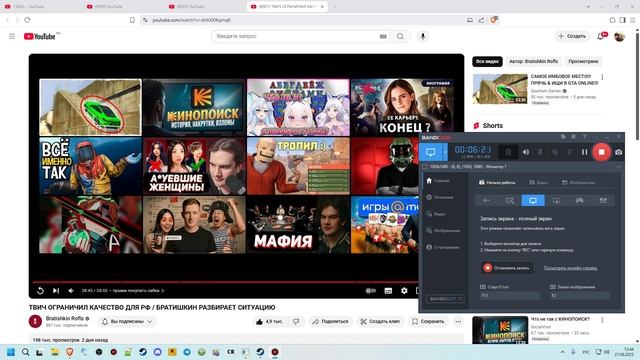Viewport: 640px width, 360px height.
Task: Click the red video progress bar
Action: pyautogui.click(x=225, y=282)
